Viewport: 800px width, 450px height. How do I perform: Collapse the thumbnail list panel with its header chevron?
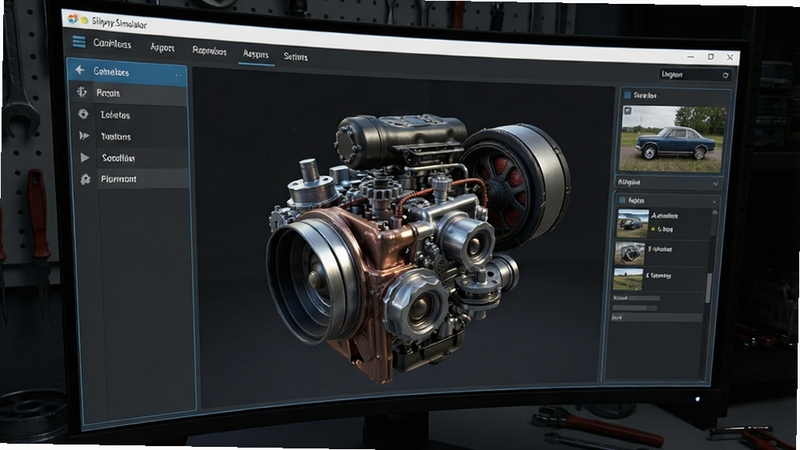pyautogui.click(x=714, y=202)
